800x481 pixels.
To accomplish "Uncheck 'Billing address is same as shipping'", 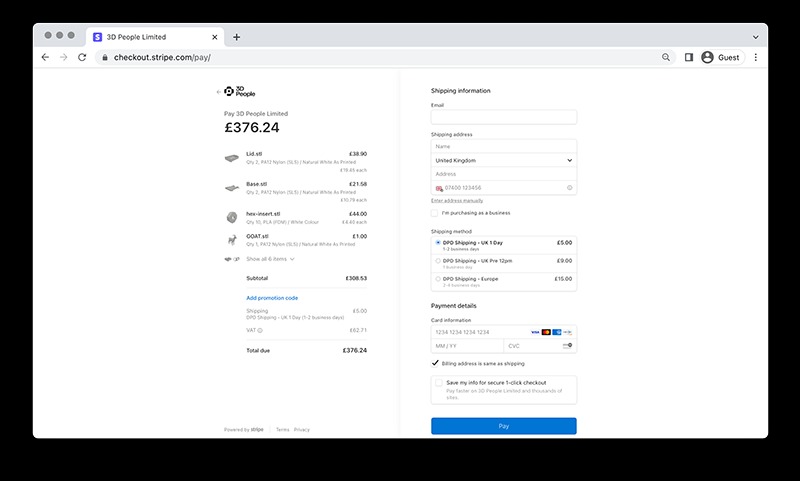I will pos(435,364).
